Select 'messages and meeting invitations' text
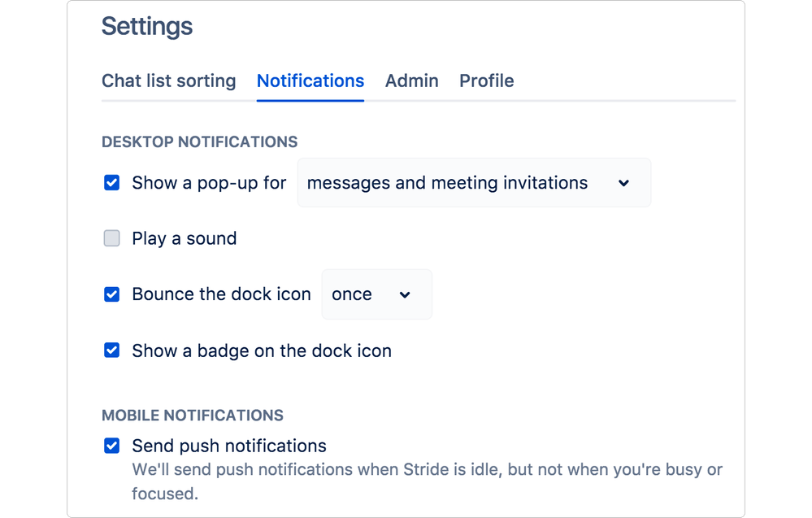 (x=445, y=183)
